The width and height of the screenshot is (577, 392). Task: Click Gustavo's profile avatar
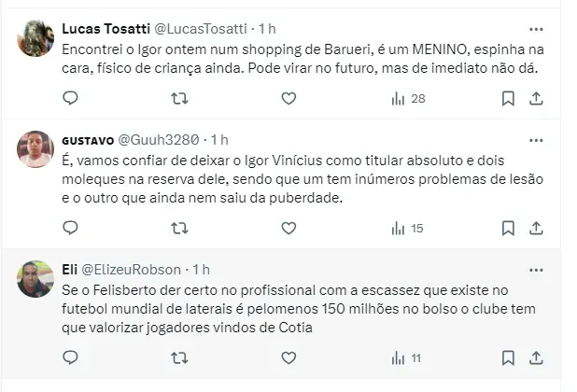point(35,149)
